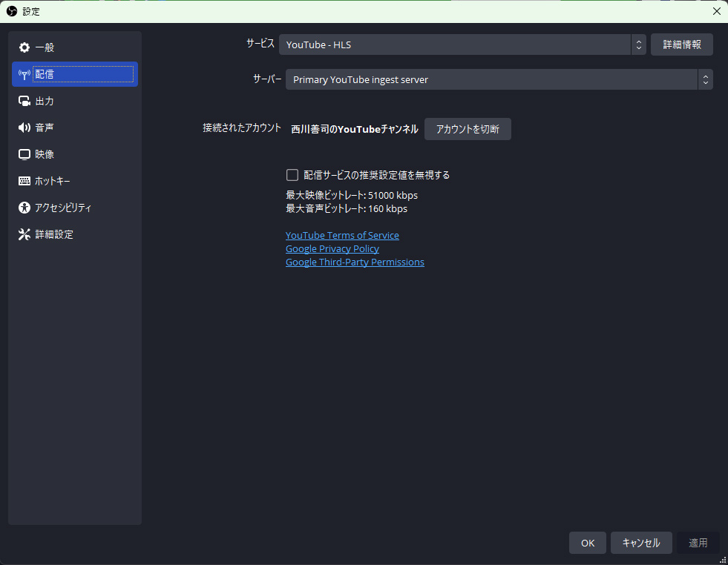728x565 pixels.
Task: Click the OBS logo in title bar
Action: pos(12,11)
